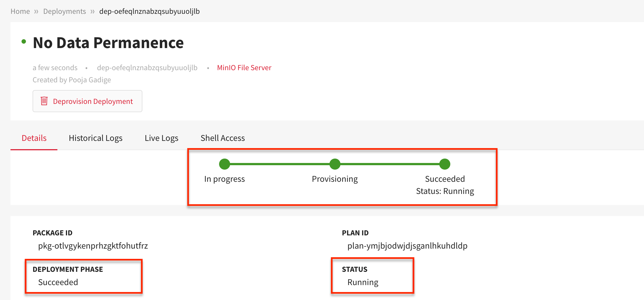Click the Succeeded label under progress bar
The height and width of the screenshot is (300, 644).
pos(445,179)
